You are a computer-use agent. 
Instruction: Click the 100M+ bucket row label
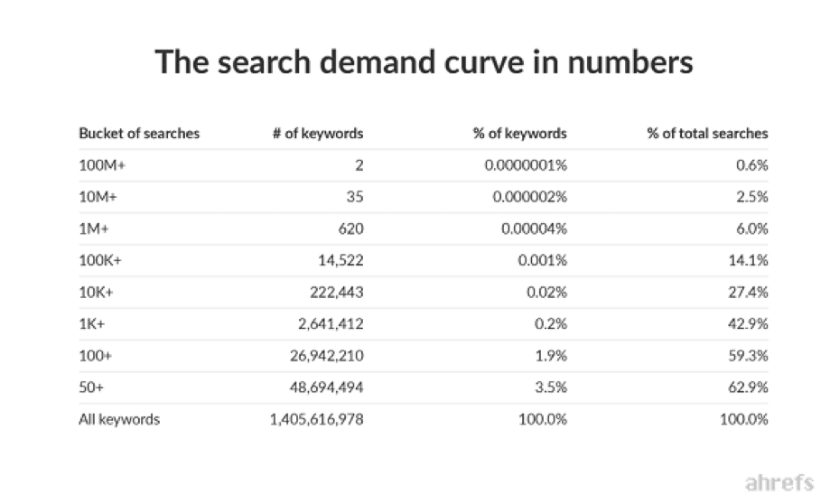pos(97,165)
